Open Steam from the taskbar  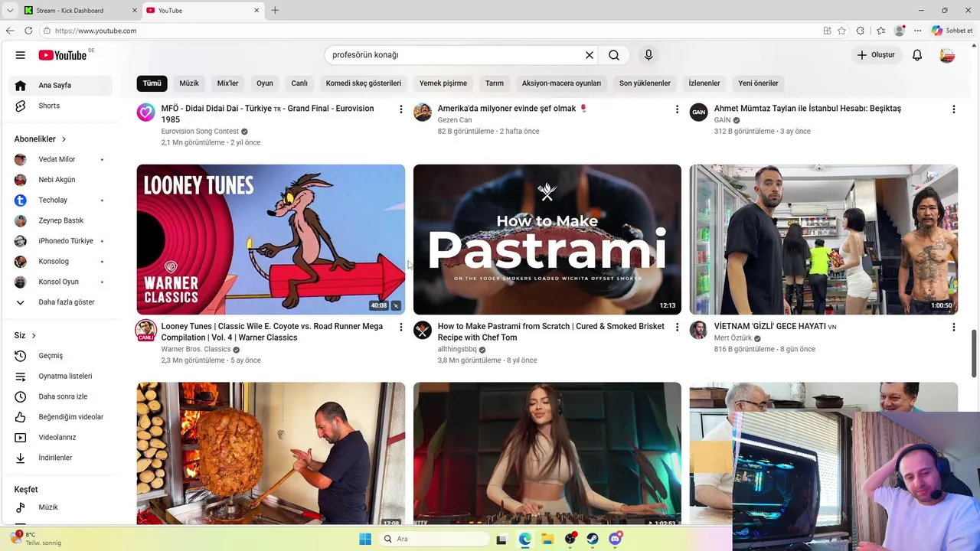(593, 539)
